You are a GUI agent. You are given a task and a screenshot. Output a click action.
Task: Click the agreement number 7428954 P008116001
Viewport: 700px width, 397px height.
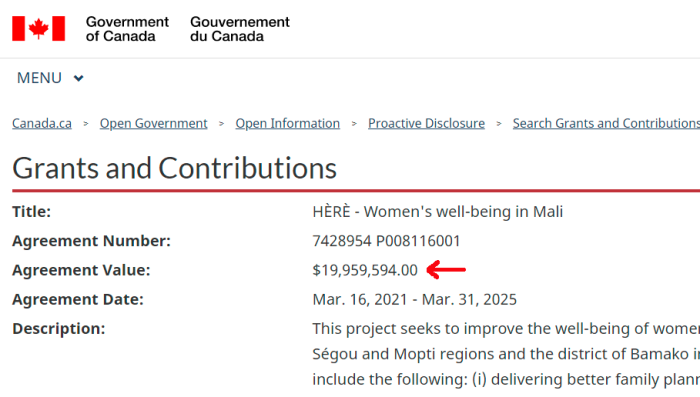[386, 241]
